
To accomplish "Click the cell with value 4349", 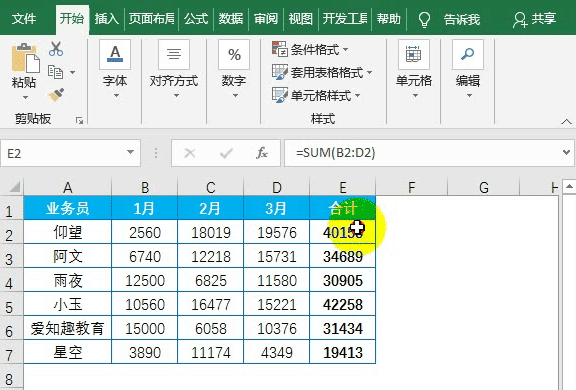I will tap(277, 352).
